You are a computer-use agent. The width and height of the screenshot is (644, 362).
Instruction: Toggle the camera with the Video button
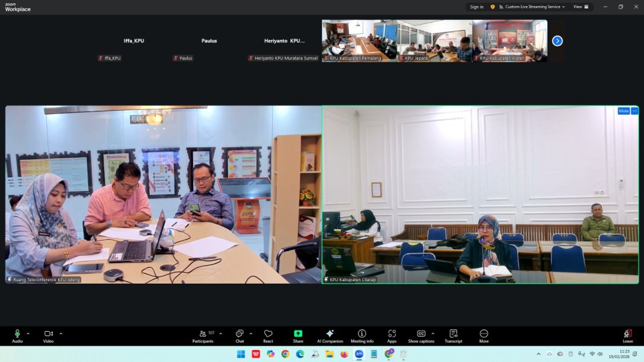(48, 335)
